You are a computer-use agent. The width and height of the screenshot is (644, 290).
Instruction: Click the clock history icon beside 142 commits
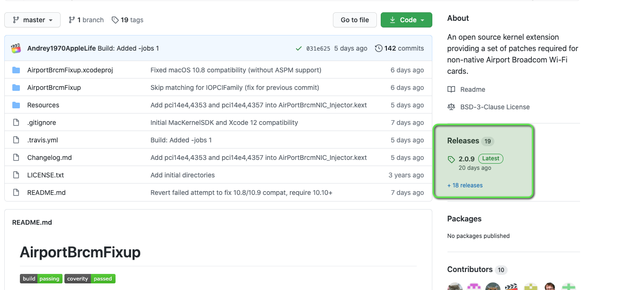click(378, 48)
